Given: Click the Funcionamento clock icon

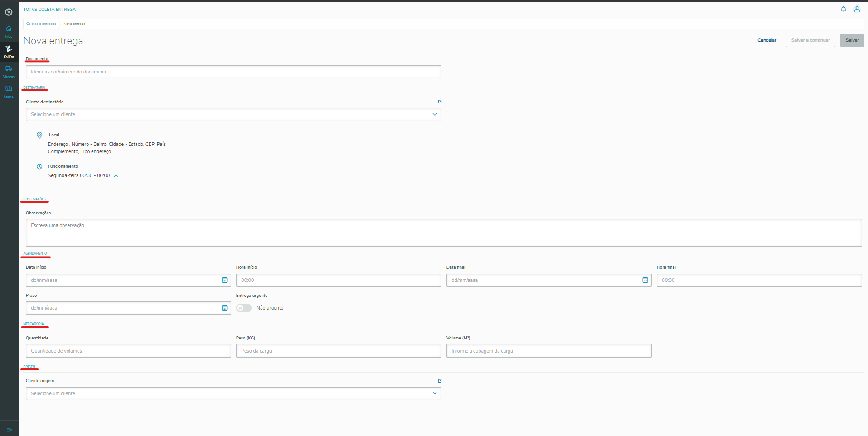Looking at the screenshot, I should 39,166.
